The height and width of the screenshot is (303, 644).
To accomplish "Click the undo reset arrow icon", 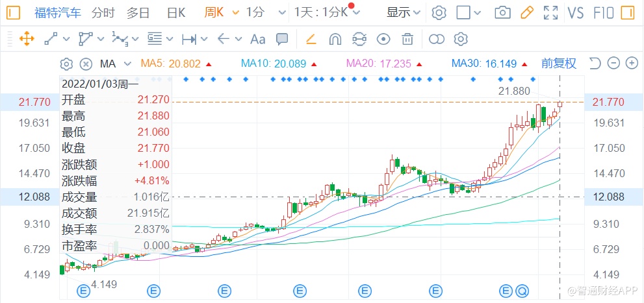I will (595, 64).
